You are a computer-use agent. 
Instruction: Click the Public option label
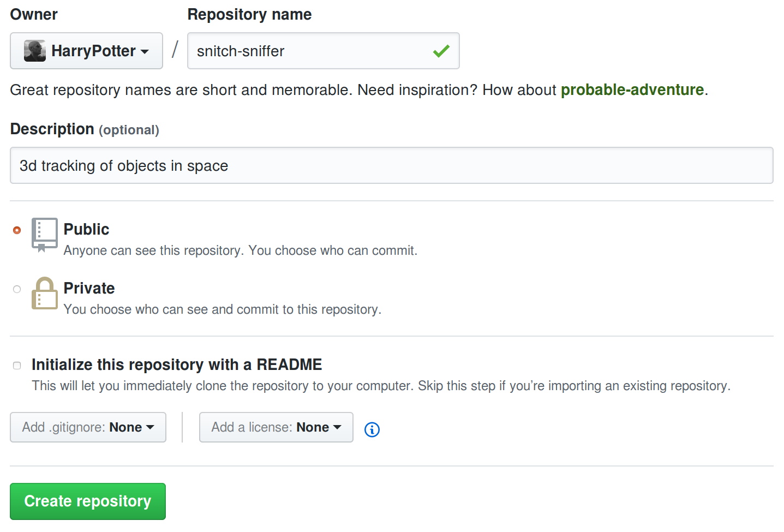86,229
